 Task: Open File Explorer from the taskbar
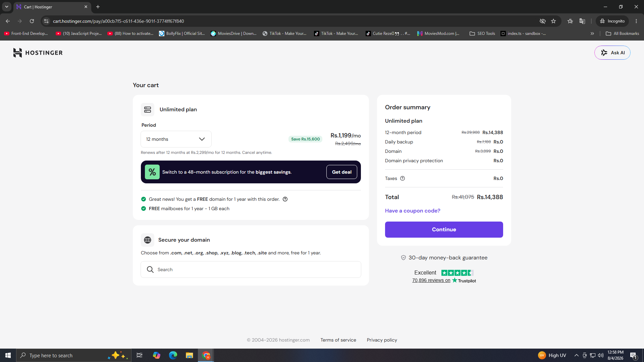point(190,355)
